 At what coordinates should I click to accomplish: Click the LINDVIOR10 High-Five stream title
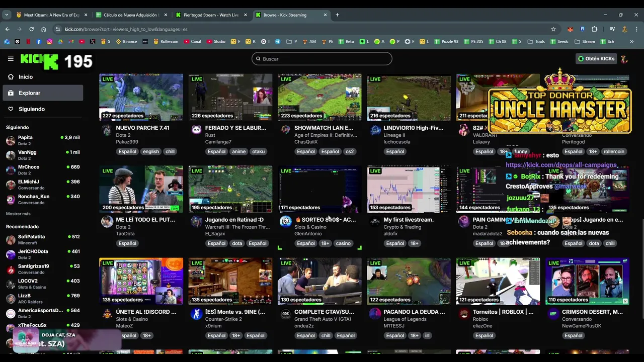click(413, 128)
